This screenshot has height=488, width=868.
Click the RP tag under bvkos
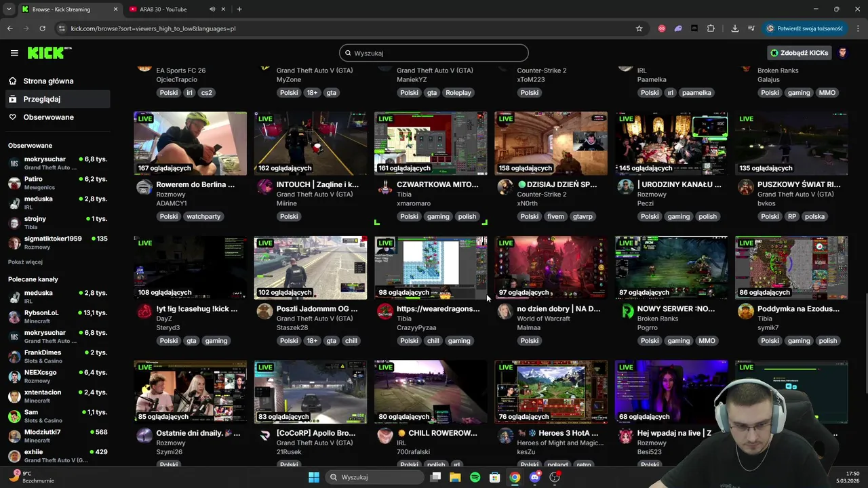click(x=791, y=217)
